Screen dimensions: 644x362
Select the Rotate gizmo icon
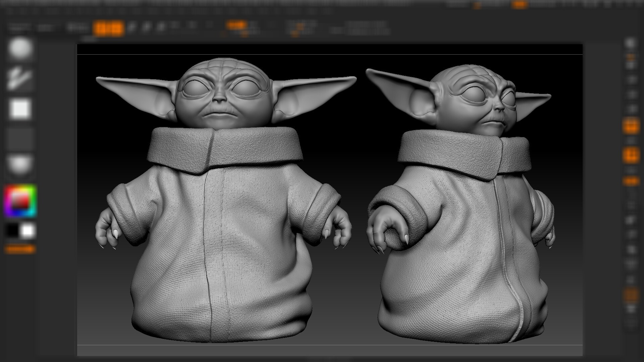pos(161,27)
